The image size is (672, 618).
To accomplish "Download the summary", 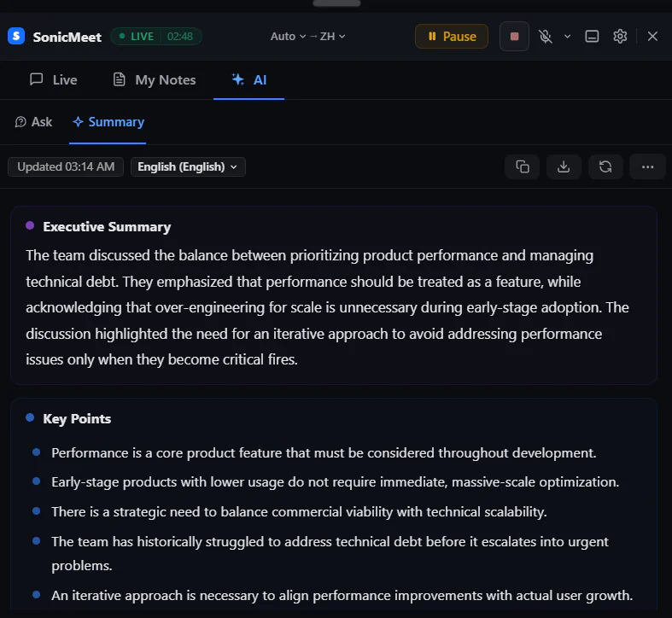I will (x=564, y=166).
